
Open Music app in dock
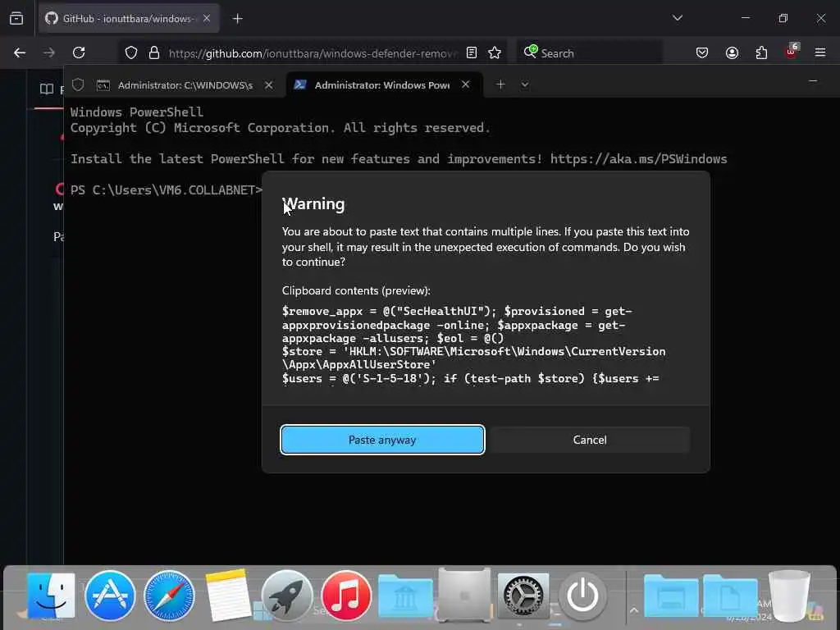click(346, 596)
